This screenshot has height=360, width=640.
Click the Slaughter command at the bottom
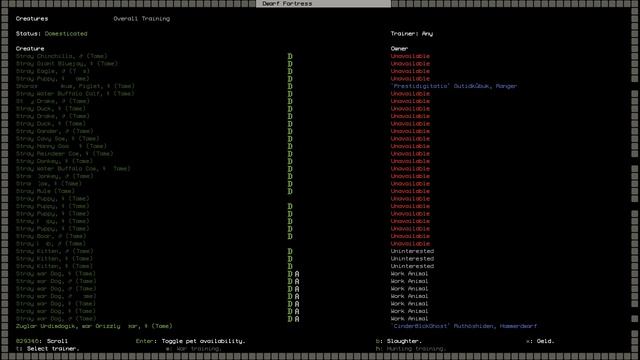pos(398,341)
